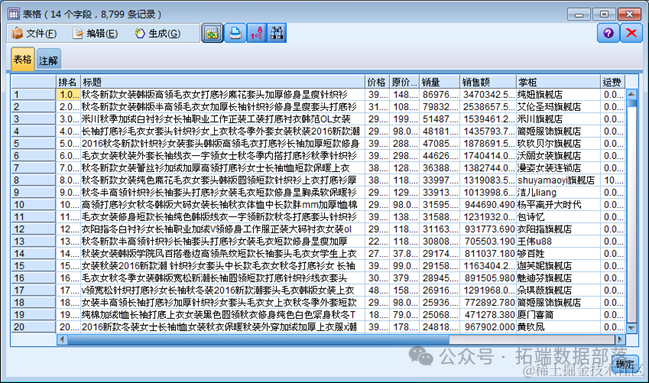
Task: Switch to the 注解 tab
Action: point(48,60)
